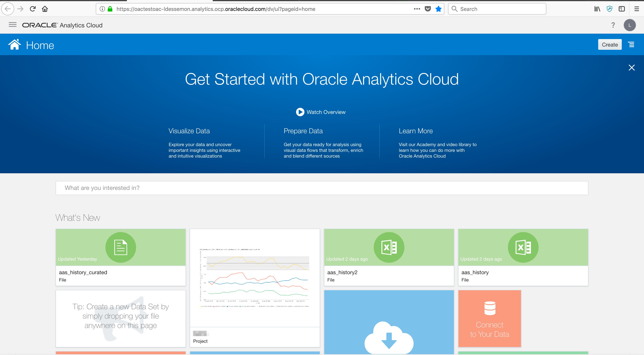Reload the current page
The image size is (644, 355).
[x=33, y=9]
